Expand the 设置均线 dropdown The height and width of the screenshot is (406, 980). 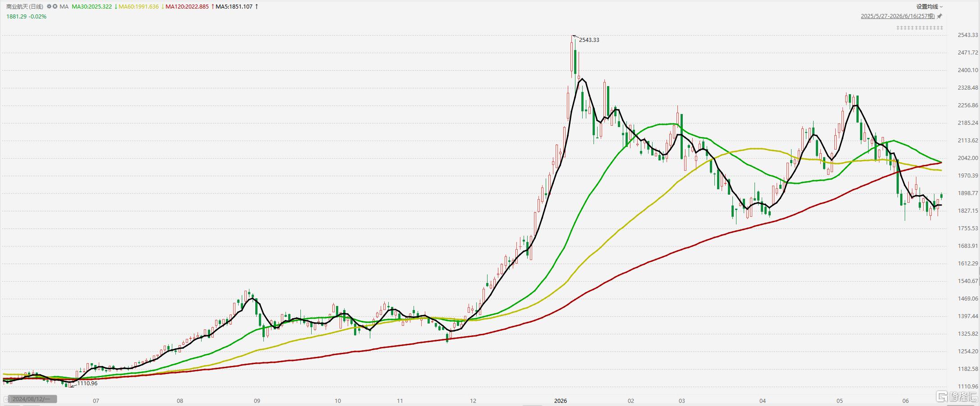pyautogui.click(x=929, y=6)
